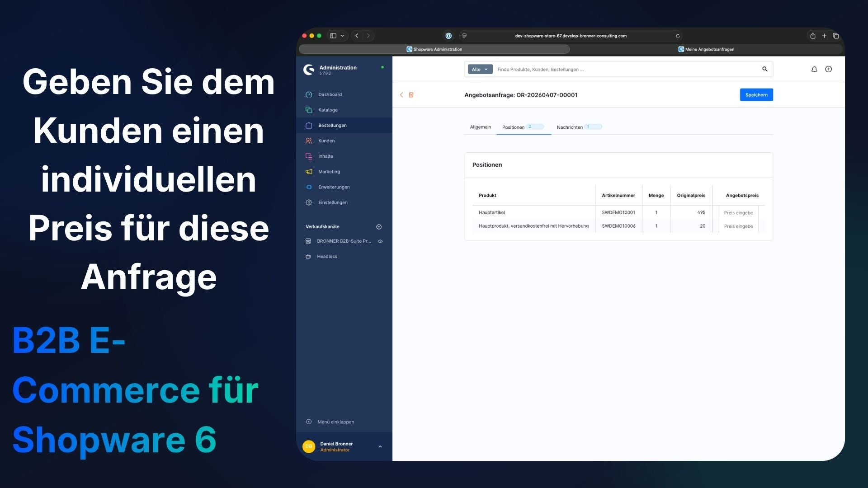Open a new browser tab with plus icon
Image resolution: width=868 pixels, height=488 pixels.
tap(824, 36)
